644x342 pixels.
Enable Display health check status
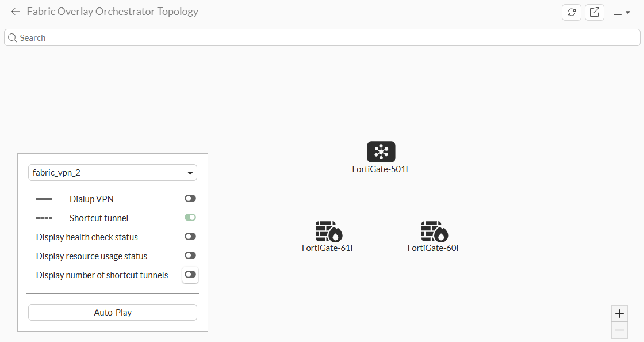[190, 237]
